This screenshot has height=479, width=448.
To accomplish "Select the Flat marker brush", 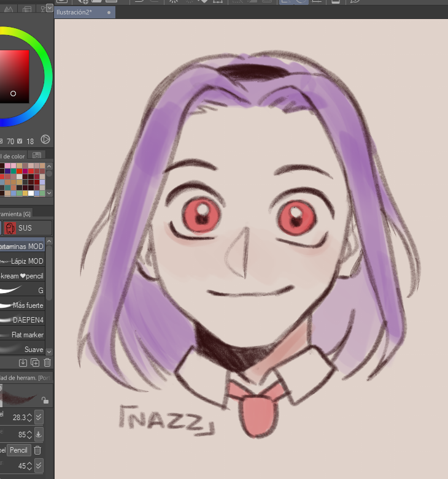I will click(22, 334).
